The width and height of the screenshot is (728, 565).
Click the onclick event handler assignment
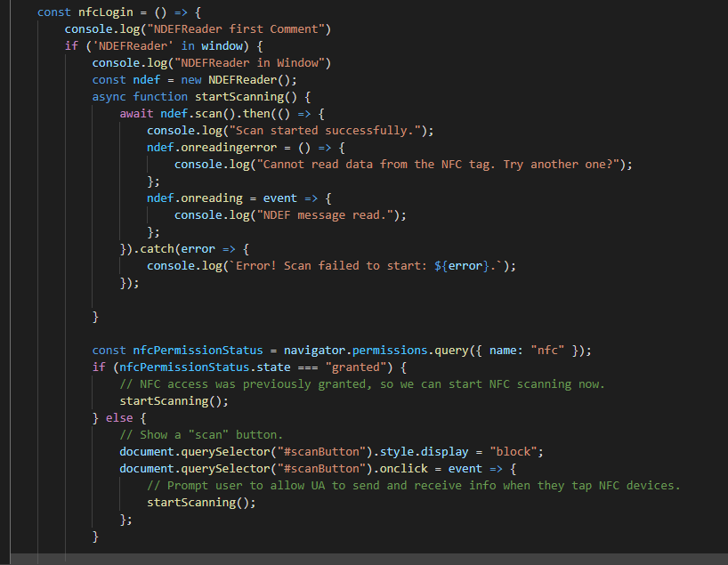click(x=402, y=468)
